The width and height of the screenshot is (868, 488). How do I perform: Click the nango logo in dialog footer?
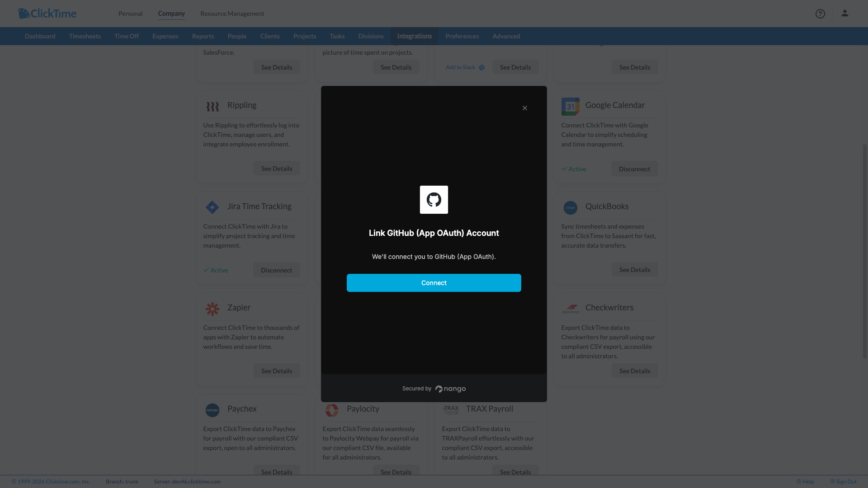[450, 389]
